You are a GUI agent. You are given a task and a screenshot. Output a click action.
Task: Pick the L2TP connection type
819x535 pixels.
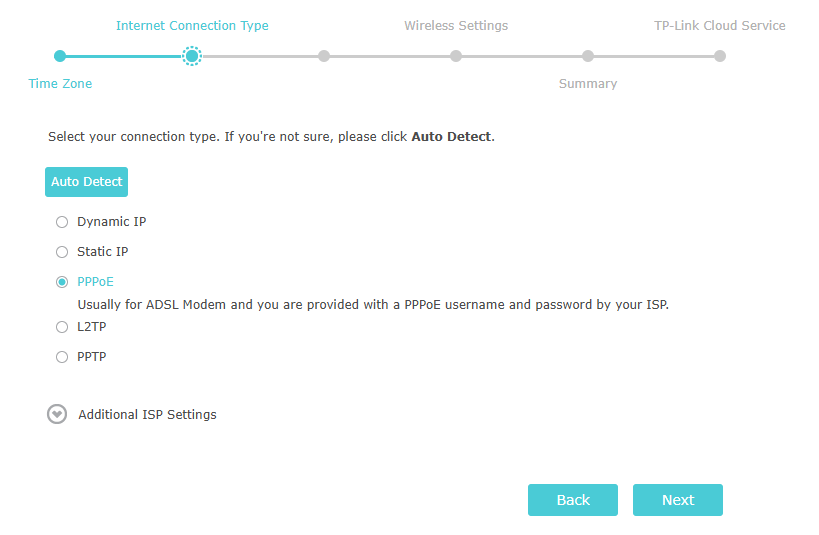tap(62, 327)
